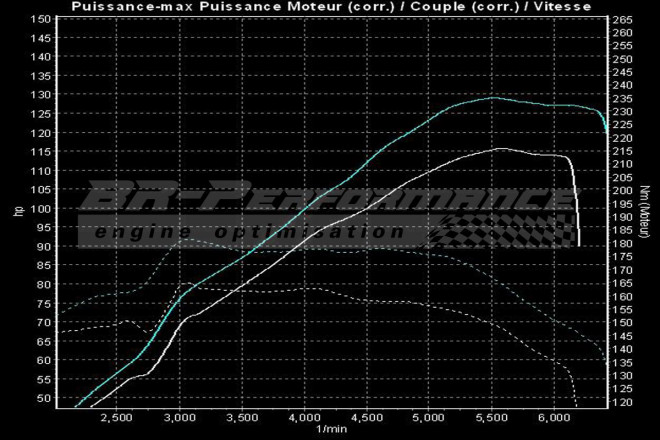Screen dimensions: 660x440
Task: Click the 'hp' left axis label
Action: point(17,211)
